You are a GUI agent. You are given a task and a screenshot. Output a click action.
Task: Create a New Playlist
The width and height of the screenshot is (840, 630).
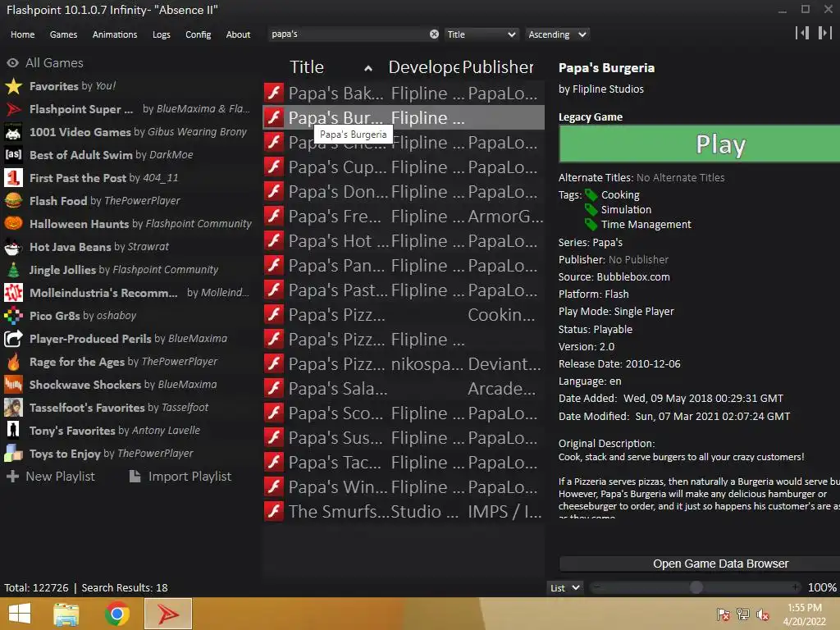coord(51,477)
